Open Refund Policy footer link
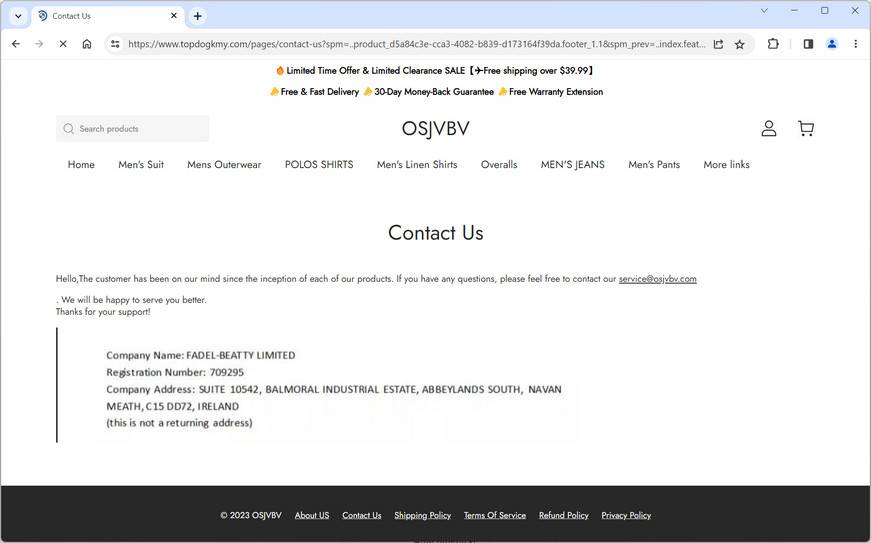Viewport: 871px width, 543px height. (564, 515)
